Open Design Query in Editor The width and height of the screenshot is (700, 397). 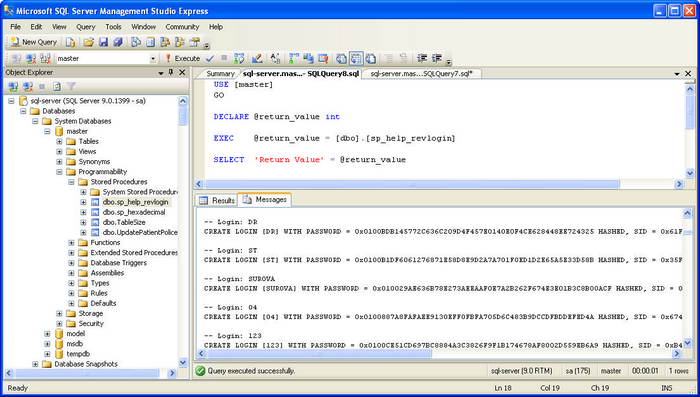pos(257,59)
